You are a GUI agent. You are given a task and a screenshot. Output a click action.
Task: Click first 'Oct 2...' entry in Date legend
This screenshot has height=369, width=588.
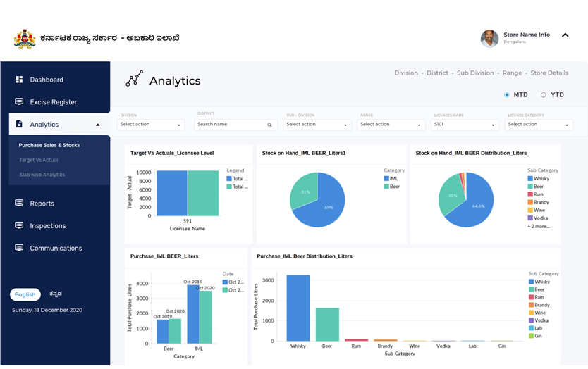point(233,282)
